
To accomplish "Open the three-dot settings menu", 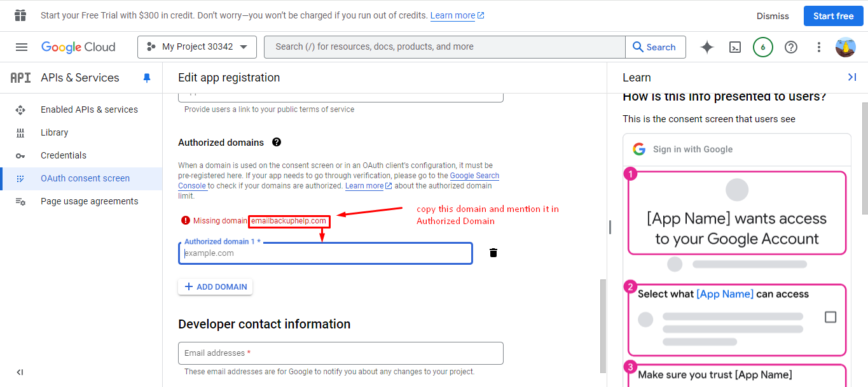I will pyautogui.click(x=819, y=47).
